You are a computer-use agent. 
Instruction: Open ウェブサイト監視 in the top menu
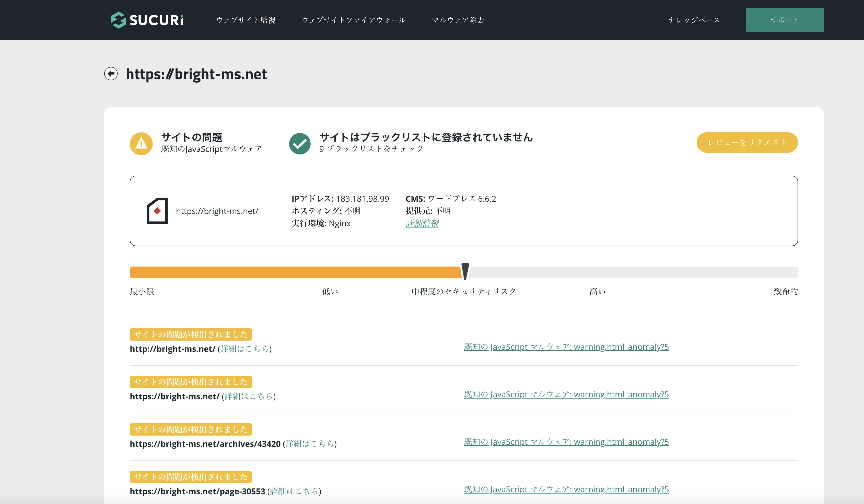click(246, 20)
